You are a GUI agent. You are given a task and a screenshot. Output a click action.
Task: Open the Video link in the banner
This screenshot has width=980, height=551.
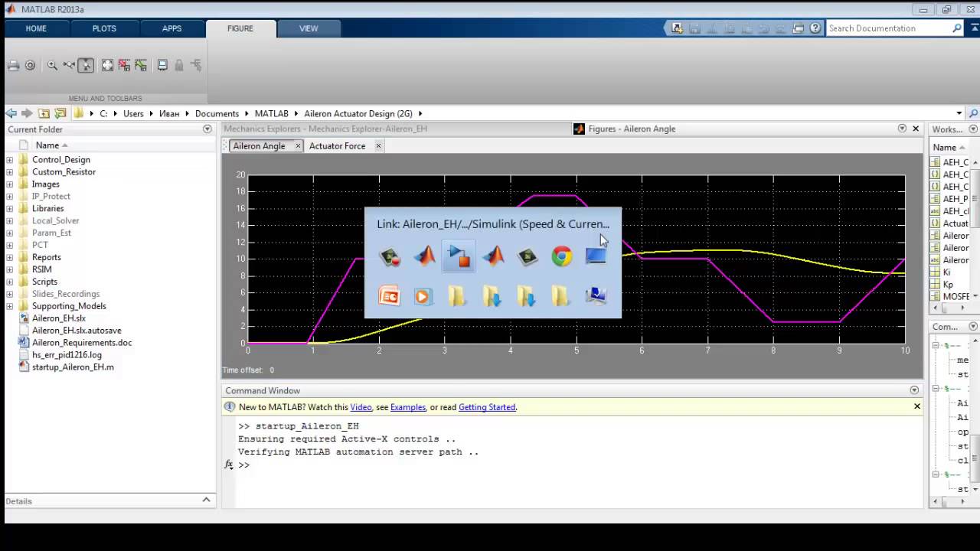[361, 407]
